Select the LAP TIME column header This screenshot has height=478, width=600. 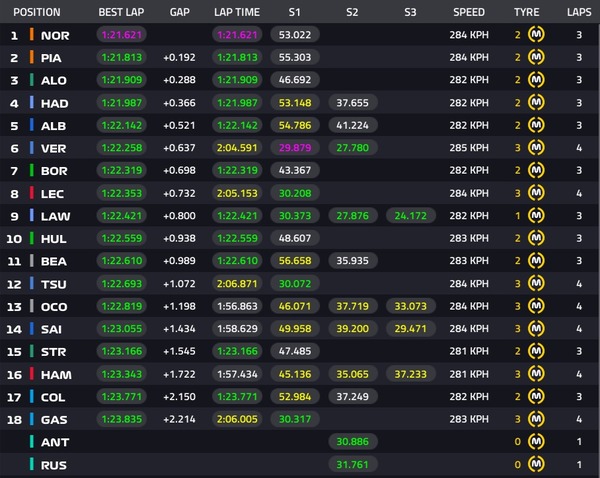tap(237, 12)
